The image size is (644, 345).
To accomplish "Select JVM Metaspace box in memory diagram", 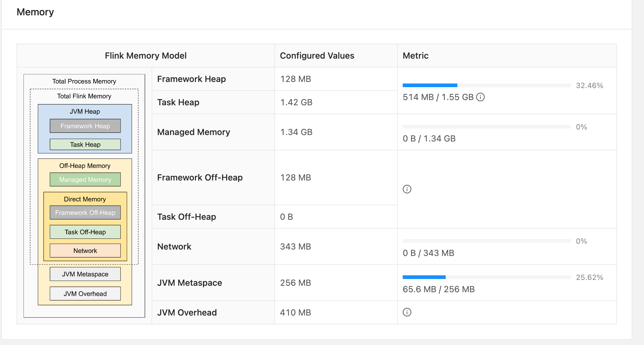I will pyautogui.click(x=85, y=274).
